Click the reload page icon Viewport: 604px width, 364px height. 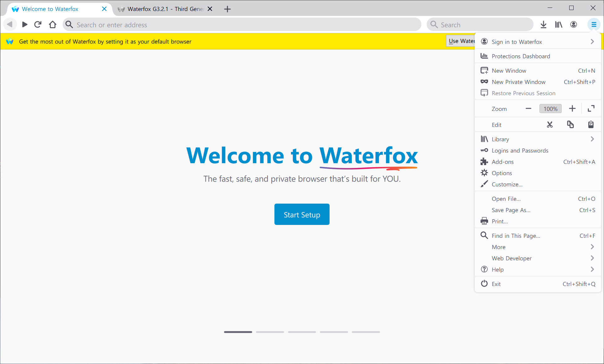point(38,24)
